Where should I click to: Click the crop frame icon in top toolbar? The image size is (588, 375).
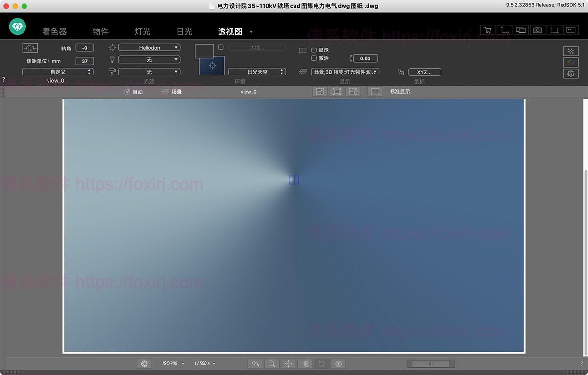click(x=554, y=30)
